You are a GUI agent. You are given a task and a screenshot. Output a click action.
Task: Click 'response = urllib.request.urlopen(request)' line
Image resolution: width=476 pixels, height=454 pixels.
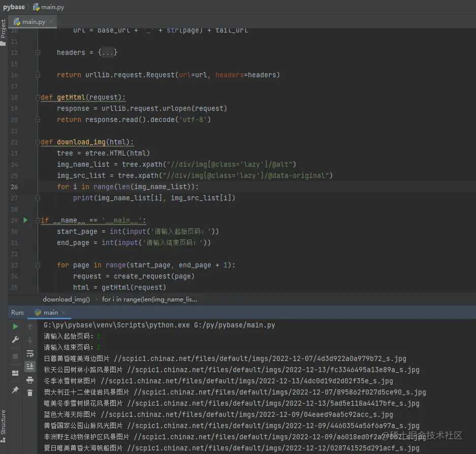coord(142,108)
